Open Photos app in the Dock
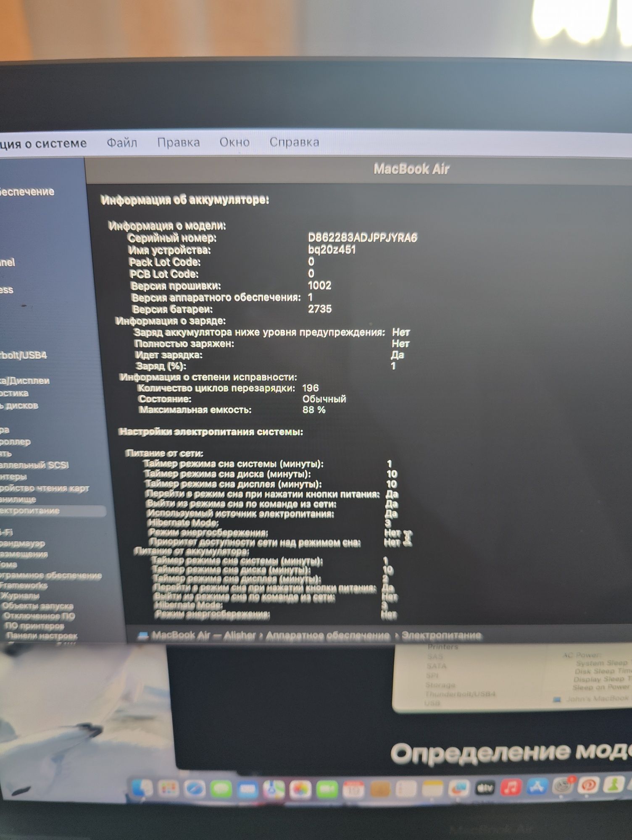This screenshot has width=632, height=840. tap(300, 790)
